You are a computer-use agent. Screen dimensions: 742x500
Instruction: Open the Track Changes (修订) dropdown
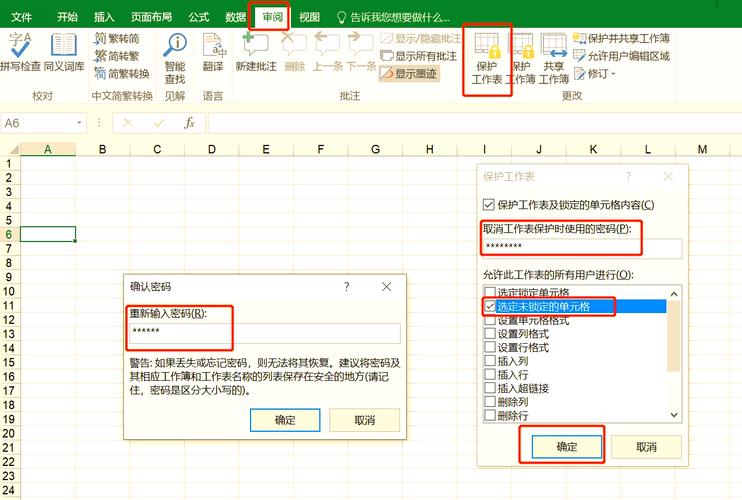(x=595, y=73)
